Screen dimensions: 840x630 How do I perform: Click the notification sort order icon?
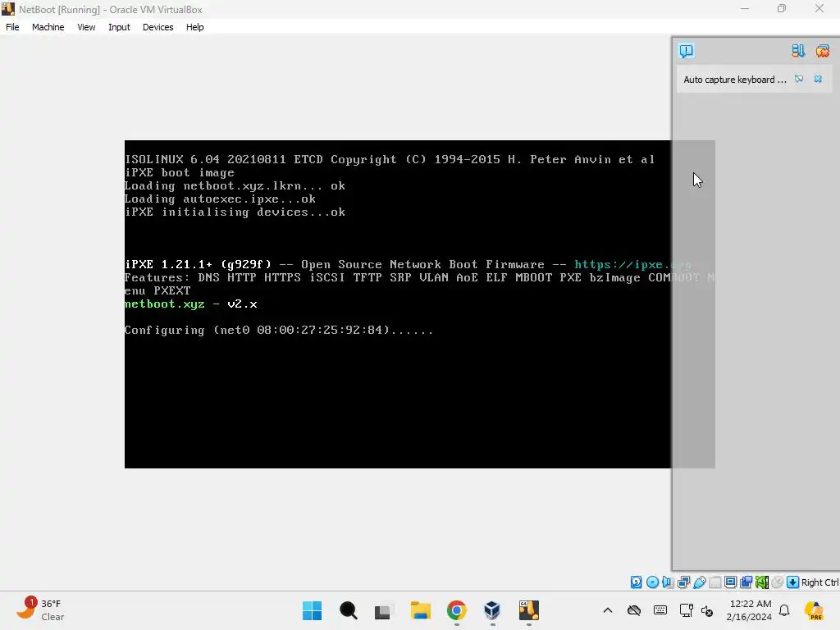(798, 51)
